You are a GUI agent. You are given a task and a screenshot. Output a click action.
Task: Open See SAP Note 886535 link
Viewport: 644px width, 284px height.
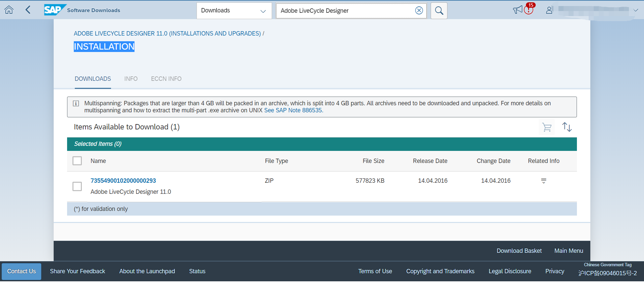(x=293, y=110)
